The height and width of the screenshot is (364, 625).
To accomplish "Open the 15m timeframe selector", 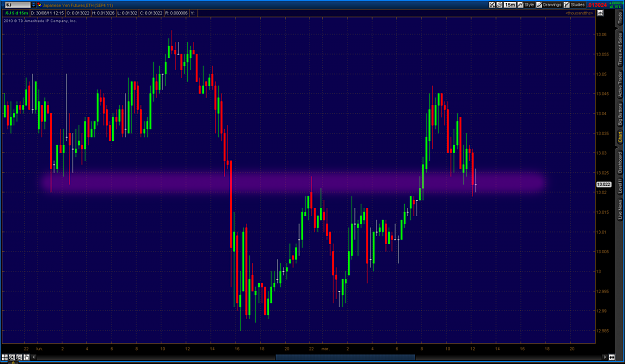I will pos(510,5).
